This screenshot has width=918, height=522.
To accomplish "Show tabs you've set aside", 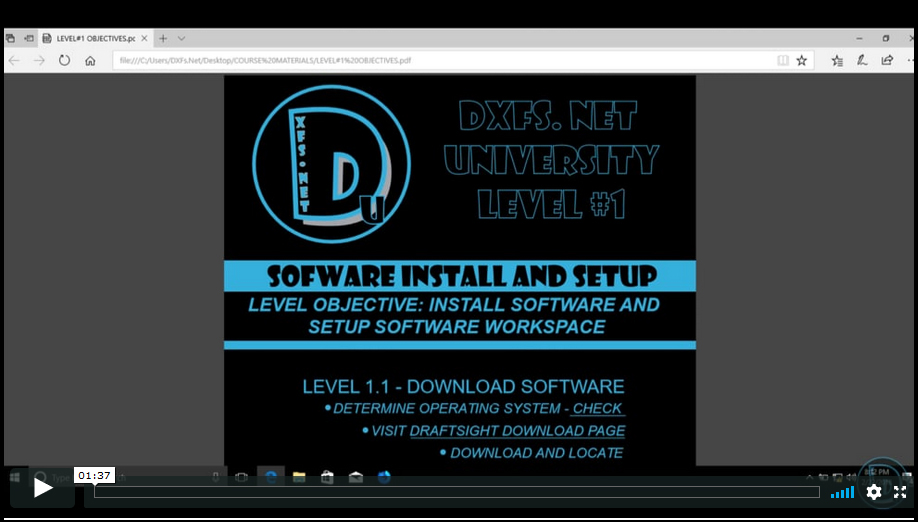I will click(10, 39).
